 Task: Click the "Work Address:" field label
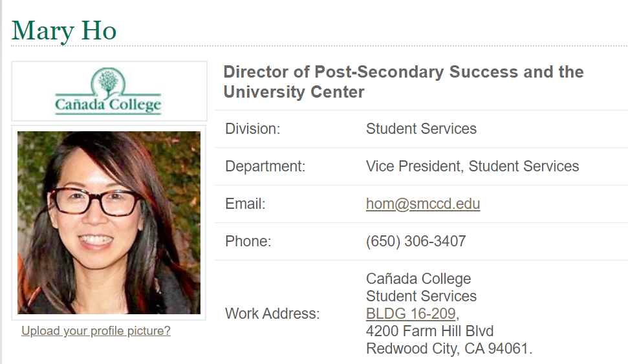point(272,314)
